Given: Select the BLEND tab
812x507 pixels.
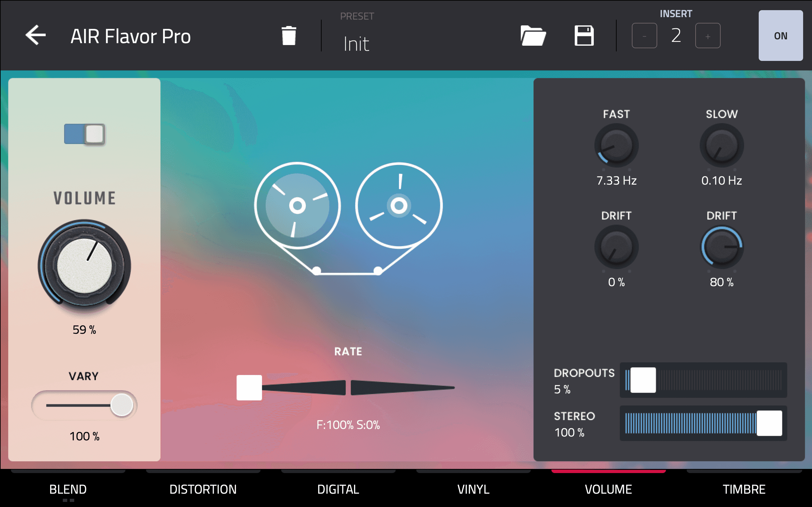Looking at the screenshot, I should 68,489.
